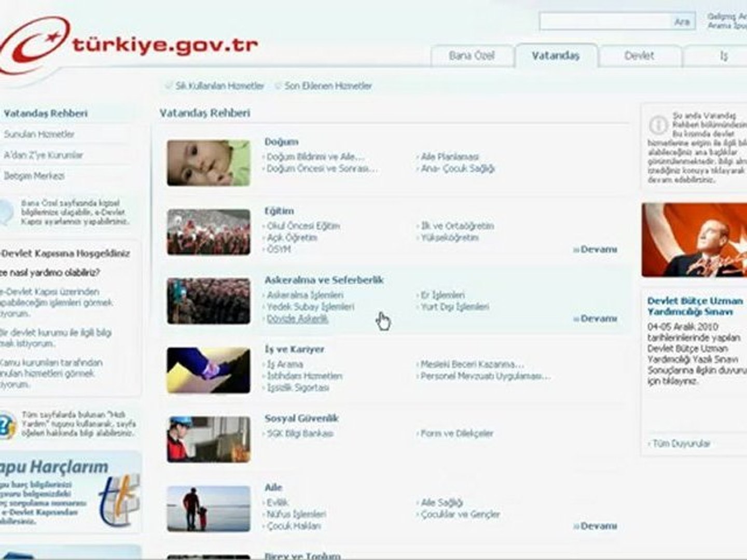Image resolution: width=747 pixels, height=560 pixels.
Task: Click the info icon in the right panel
Action: pyautogui.click(x=658, y=125)
